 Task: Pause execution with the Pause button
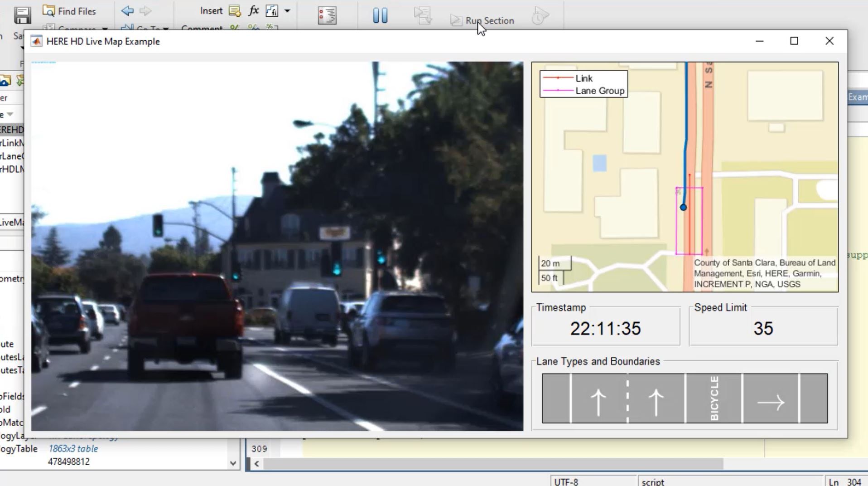tap(380, 16)
